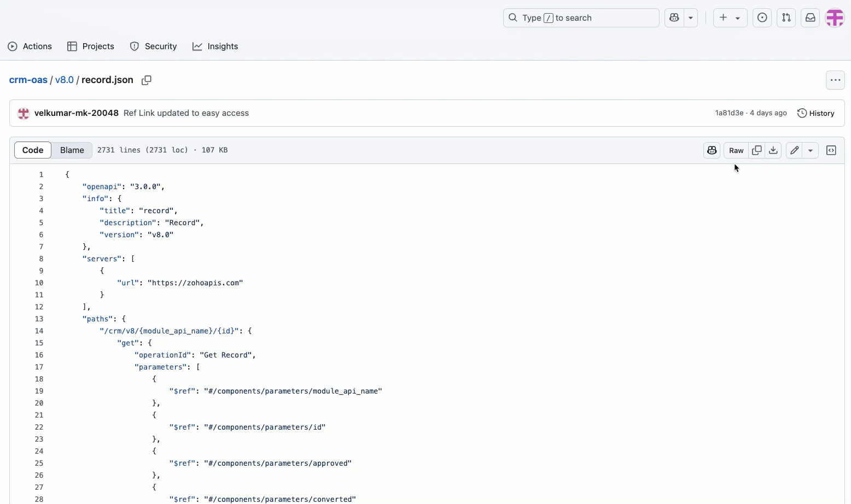Edit this file with pencil icon
The width and height of the screenshot is (851, 504).
click(x=794, y=150)
